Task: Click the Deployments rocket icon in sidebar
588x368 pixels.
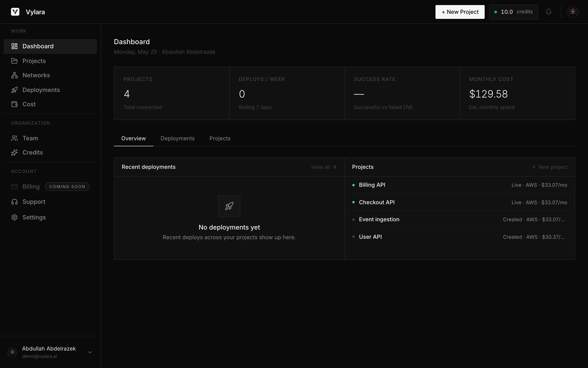Action: pyautogui.click(x=14, y=90)
